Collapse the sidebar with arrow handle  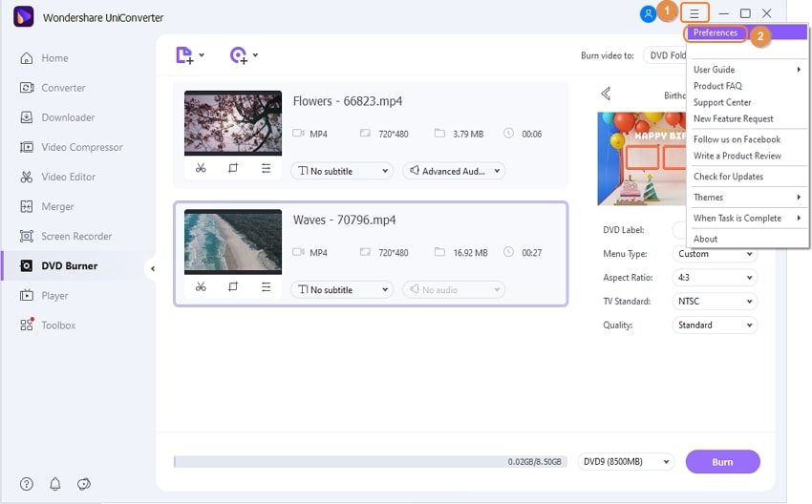[x=152, y=268]
